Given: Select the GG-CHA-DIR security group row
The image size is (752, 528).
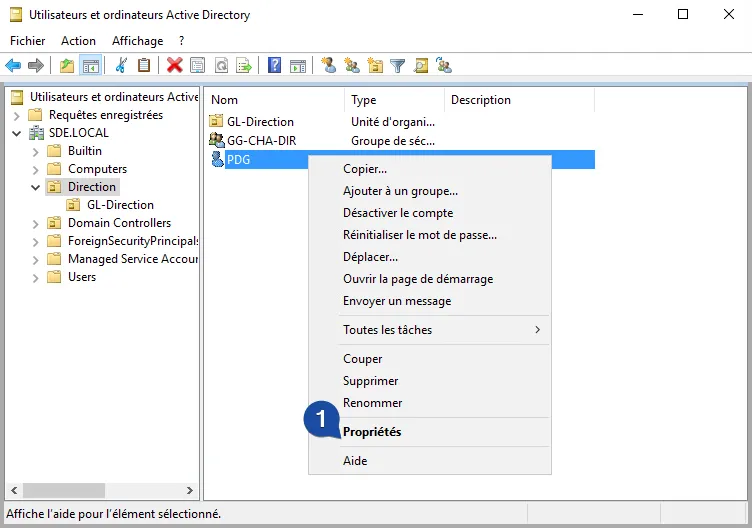Looking at the screenshot, I should tap(261, 141).
